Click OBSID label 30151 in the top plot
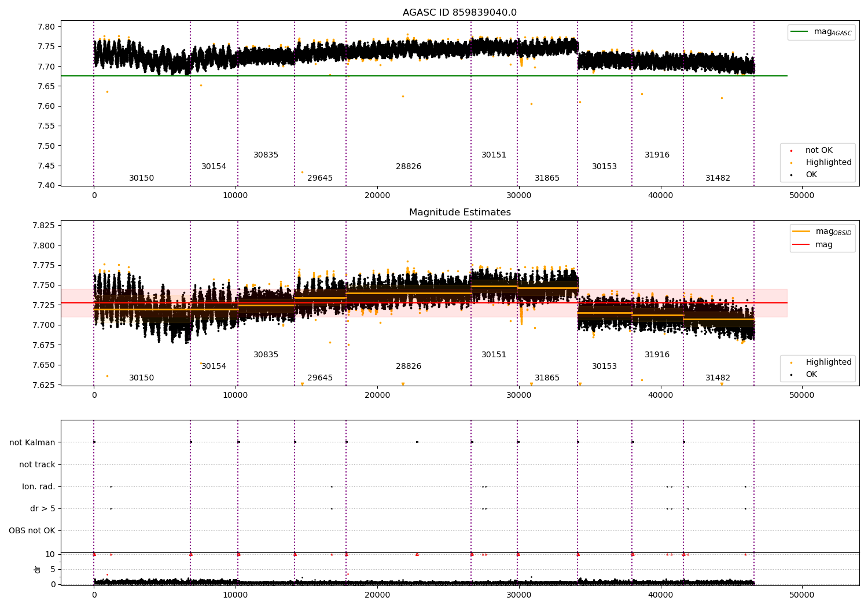Viewport: 868px width, 608px height. coord(494,155)
